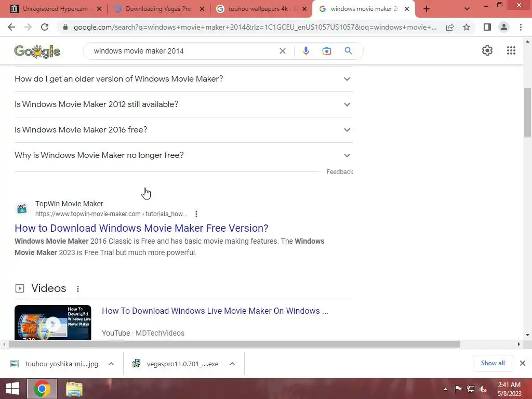532x399 pixels.
Task: Click the Feedback link
Action: pyautogui.click(x=340, y=172)
